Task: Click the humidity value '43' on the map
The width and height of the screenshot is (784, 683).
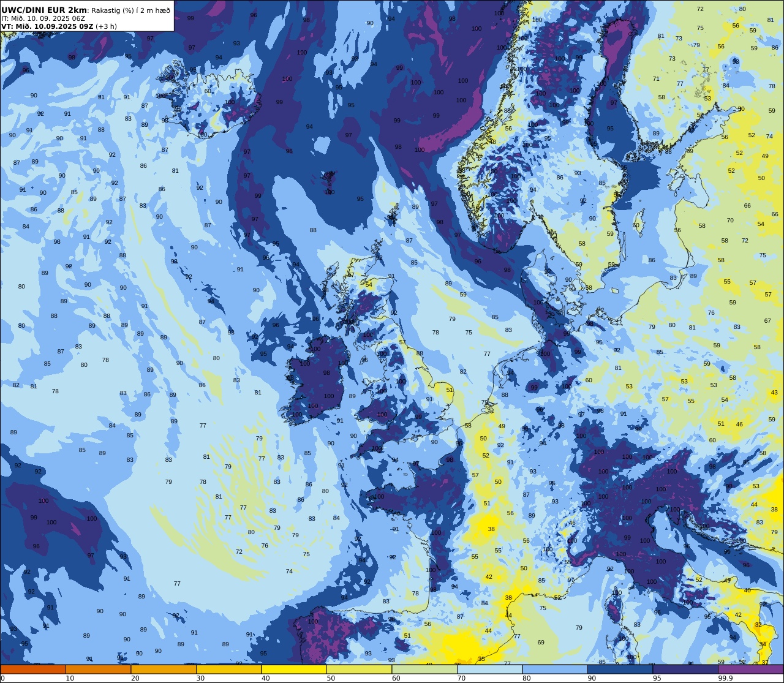Action: 774,393
